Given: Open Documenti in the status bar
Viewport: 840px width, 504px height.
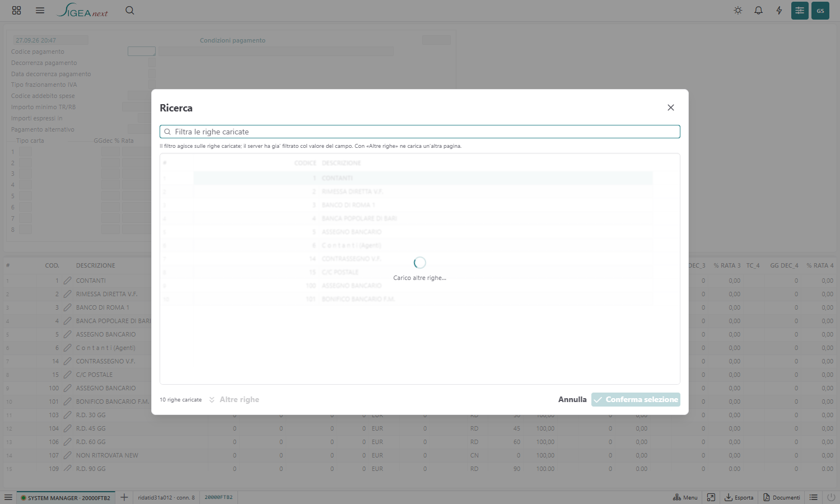Looking at the screenshot, I should (782, 497).
